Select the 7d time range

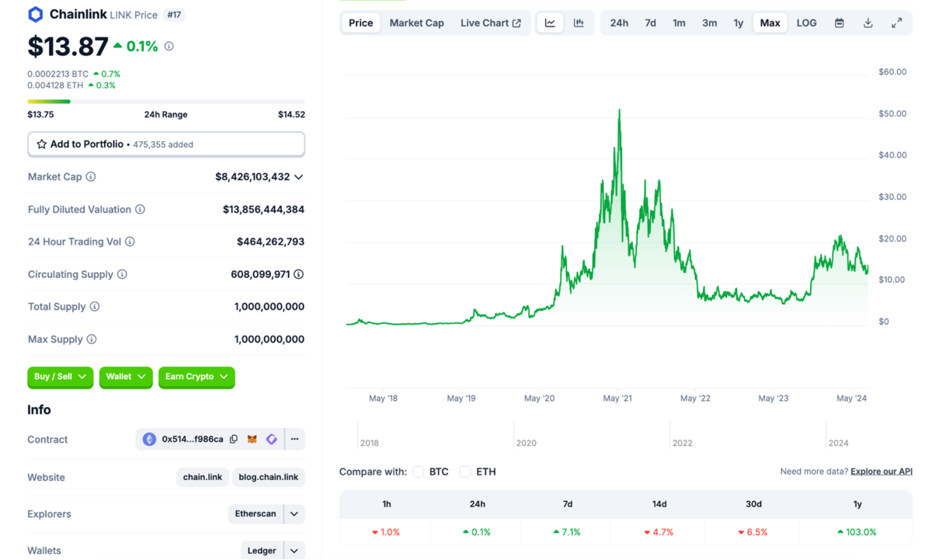coord(650,23)
